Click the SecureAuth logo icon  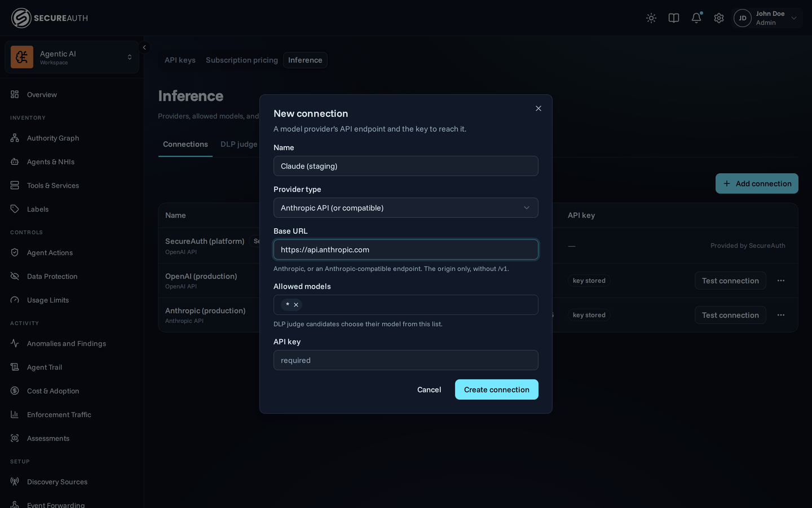(21, 18)
